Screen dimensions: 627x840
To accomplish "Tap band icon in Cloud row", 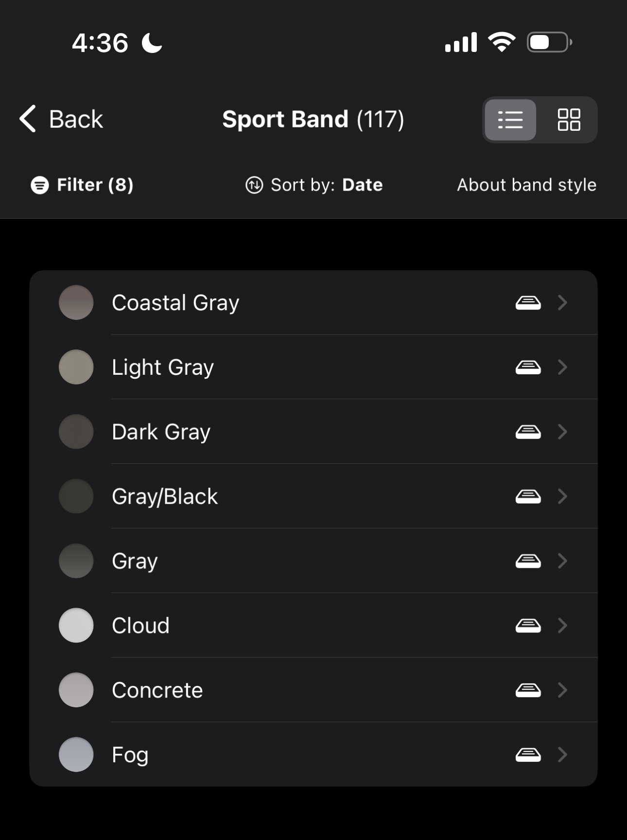I will click(x=528, y=626).
